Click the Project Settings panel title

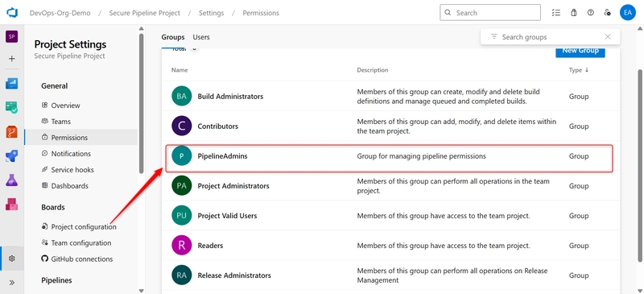(70, 44)
